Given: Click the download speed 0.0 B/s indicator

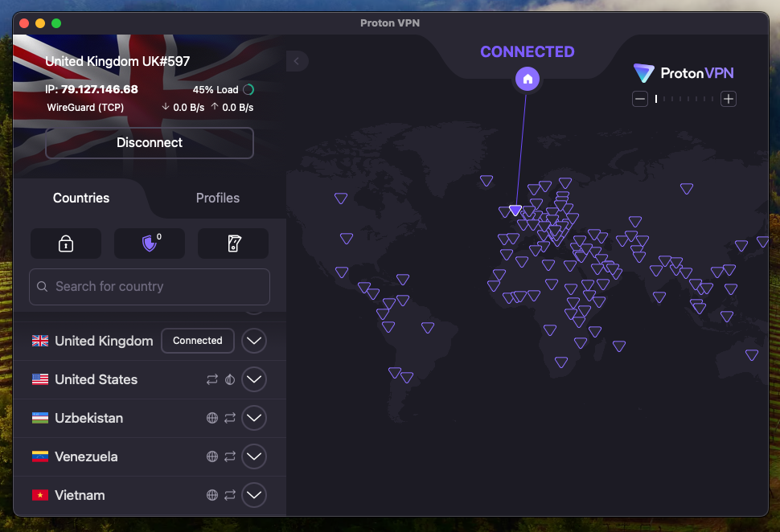Looking at the screenshot, I should coord(183,108).
